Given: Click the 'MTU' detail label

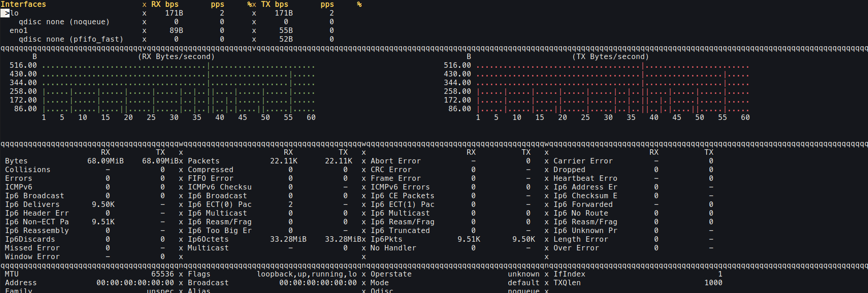Looking at the screenshot, I should (12, 274).
